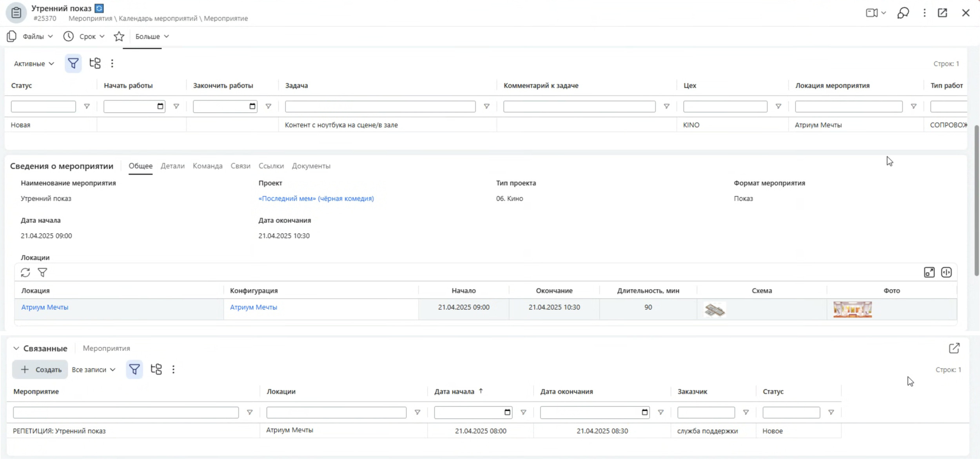Click grouping icon in tasks toolbar
Viewport: 980px width, 460px height.
coord(95,64)
